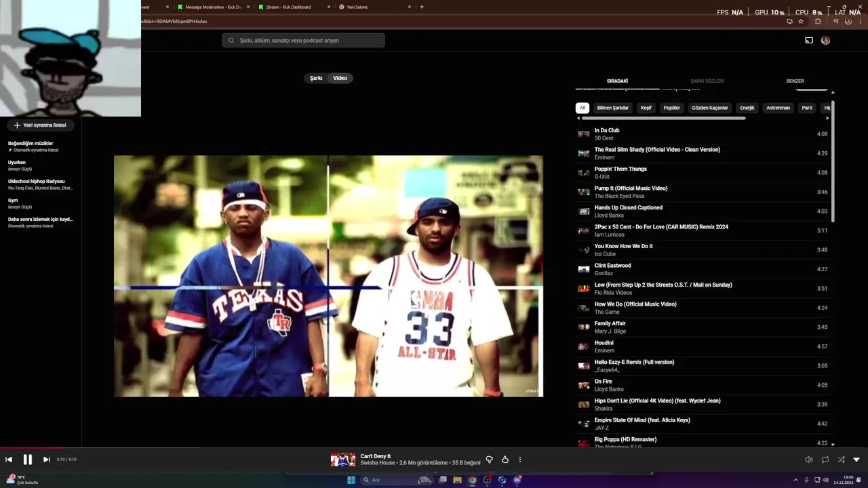Go back to previous track

coord(9,460)
